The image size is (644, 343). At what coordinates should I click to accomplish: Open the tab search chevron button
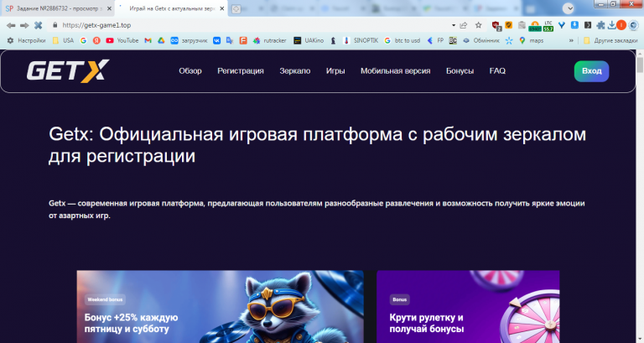click(x=569, y=8)
